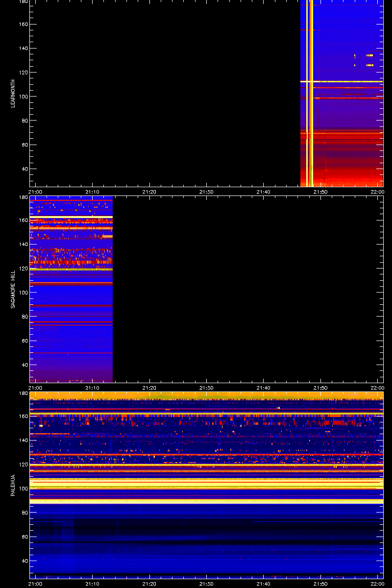Click the 40 frequency tick on Sagamore Hill axis

tap(25, 365)
